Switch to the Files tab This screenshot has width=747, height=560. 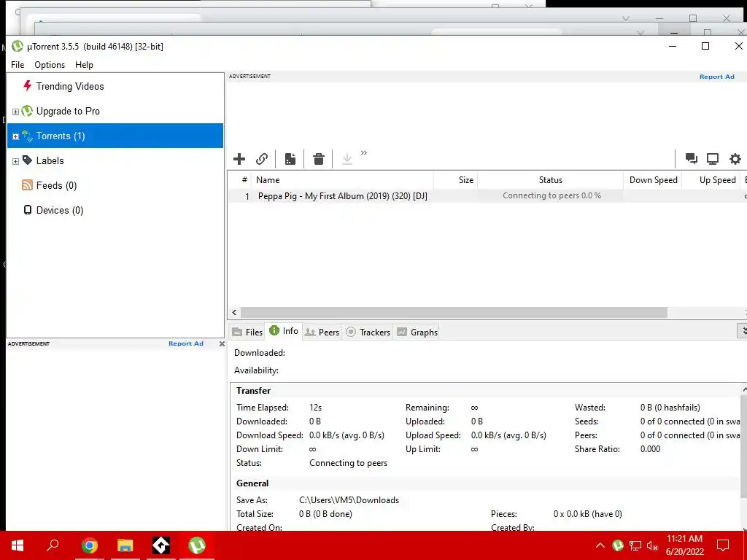[x=247, y=332]
